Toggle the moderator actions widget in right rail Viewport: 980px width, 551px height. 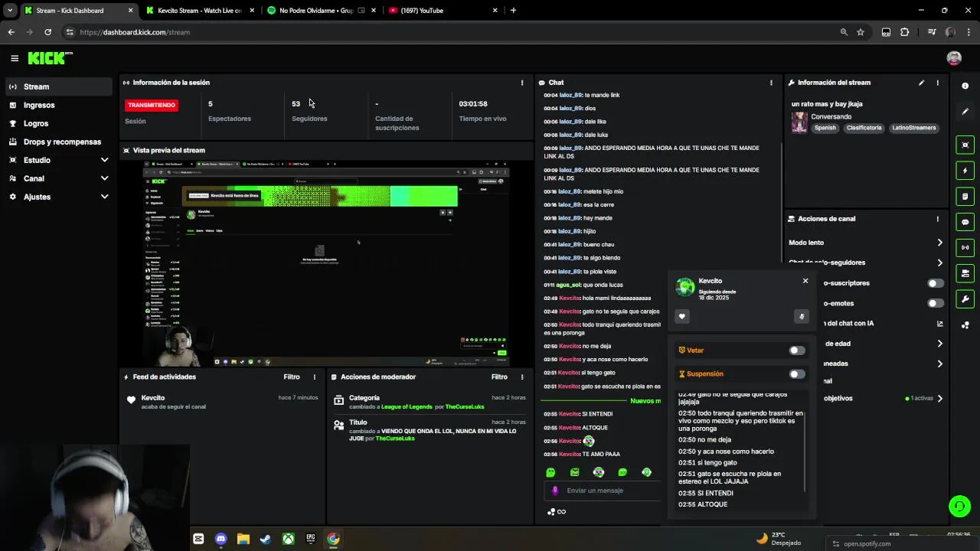[x=965, y=273]
